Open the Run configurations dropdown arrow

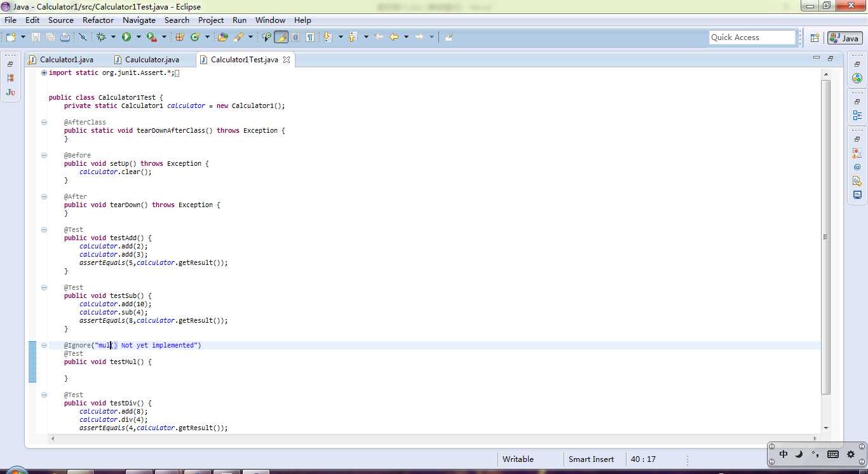click(x=139, y=37)
